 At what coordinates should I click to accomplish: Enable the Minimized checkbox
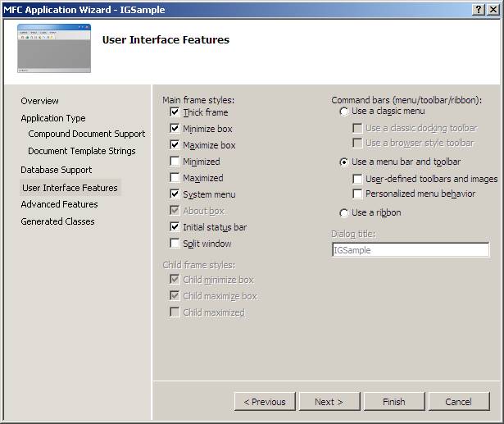pyautogui.click(x=175, y=162)
